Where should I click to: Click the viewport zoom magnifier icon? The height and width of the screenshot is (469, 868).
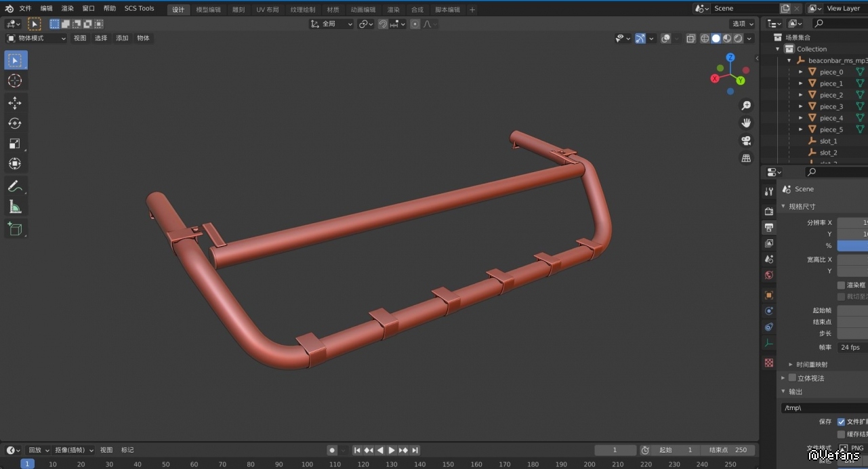[x=746, y=106]
